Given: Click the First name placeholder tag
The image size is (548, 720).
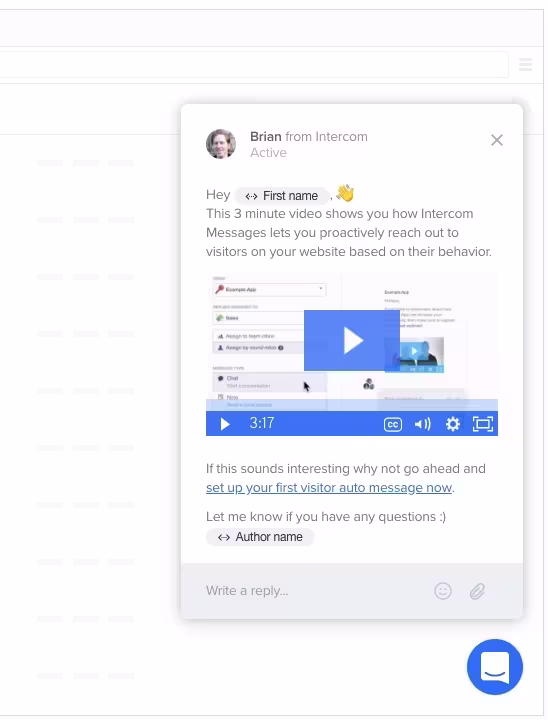Looking at the screenshot, I should pos(282,196).
